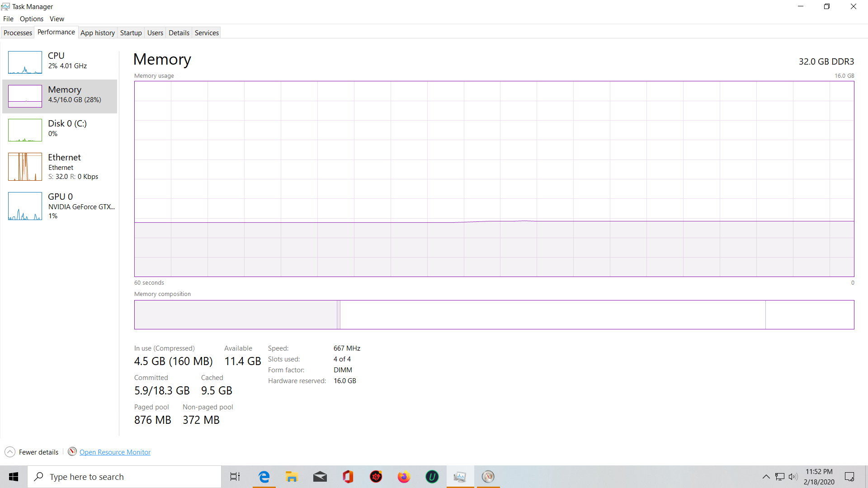Switch to the Processes tab
The image size is (868, 488).
18,33
